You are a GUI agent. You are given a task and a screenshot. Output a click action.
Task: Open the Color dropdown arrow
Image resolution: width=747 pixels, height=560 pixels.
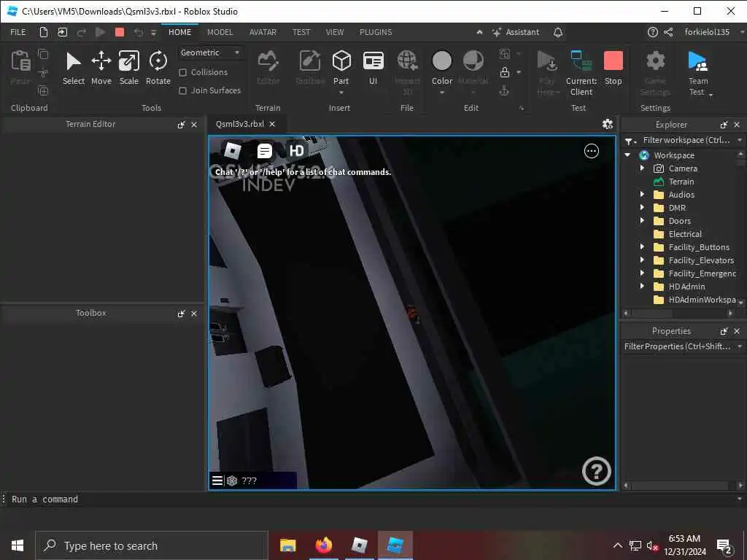pyautogui.click(x=441, y=93)
